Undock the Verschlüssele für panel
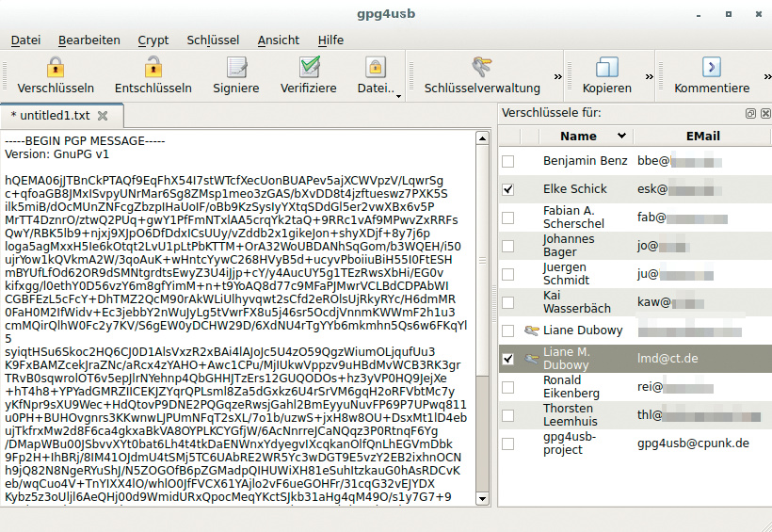This screenshot has height=532, width=772. coord(750,113)
